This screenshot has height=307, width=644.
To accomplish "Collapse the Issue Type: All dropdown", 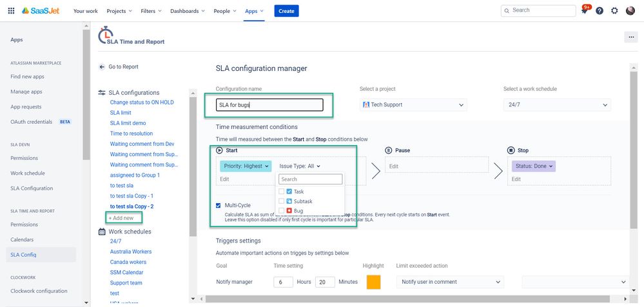I will coord(299,166).
